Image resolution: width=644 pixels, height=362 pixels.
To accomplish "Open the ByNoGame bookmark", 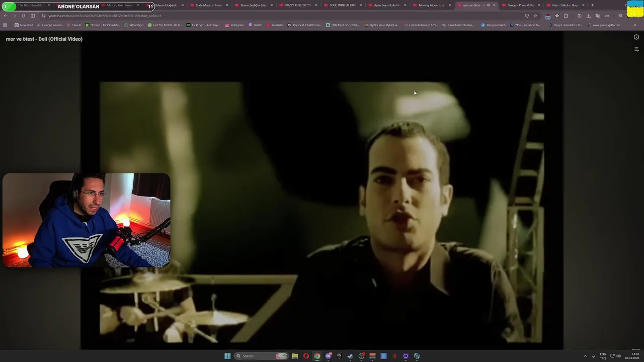I will point(382,25).
